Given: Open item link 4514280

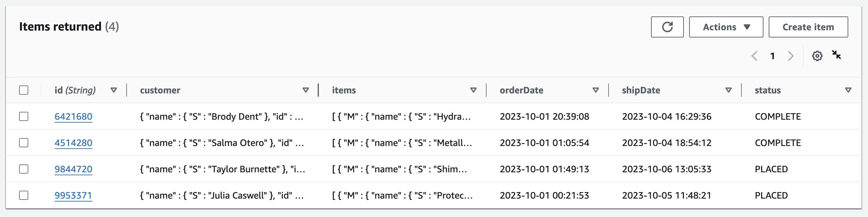Looking at the screenshot, I should [73, 143].
